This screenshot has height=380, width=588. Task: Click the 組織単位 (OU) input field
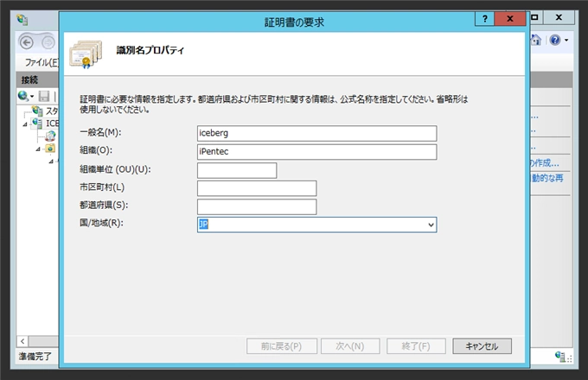pos(237,170)
